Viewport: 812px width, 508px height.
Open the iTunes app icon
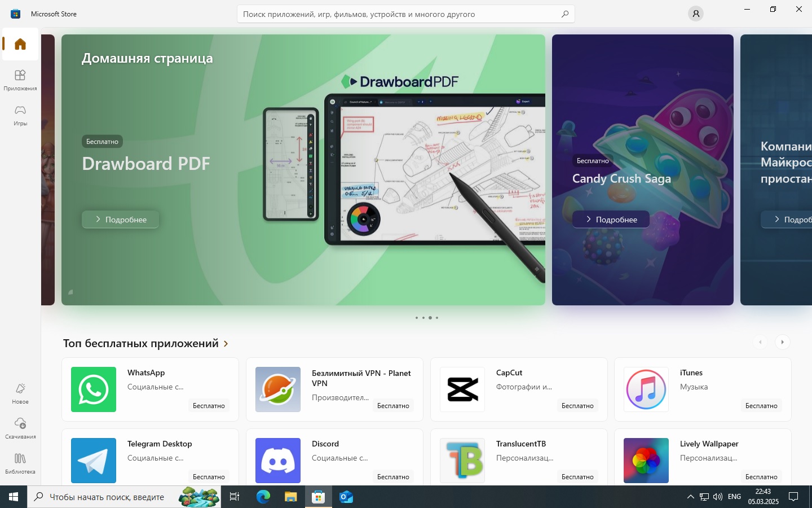click(646, 389)
